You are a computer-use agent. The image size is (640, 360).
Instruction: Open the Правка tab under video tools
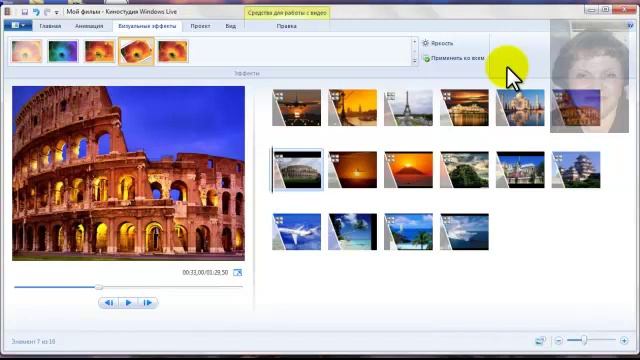[x=287, y=26]
